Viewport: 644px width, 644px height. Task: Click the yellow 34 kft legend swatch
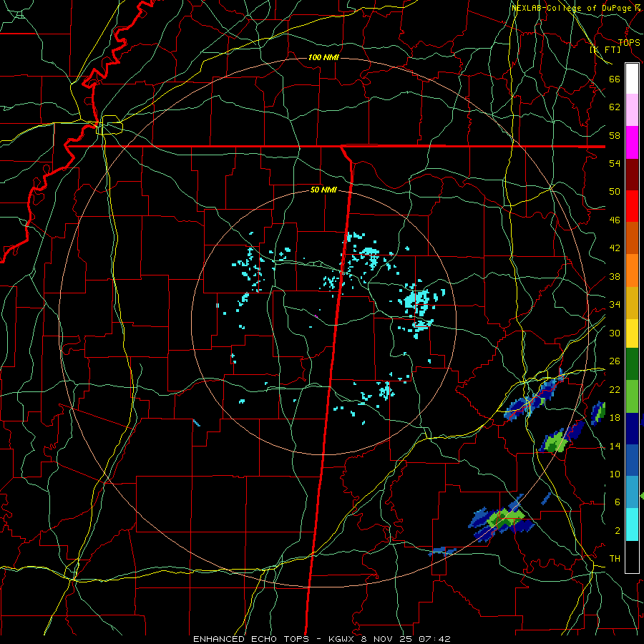tap(632, 333)
